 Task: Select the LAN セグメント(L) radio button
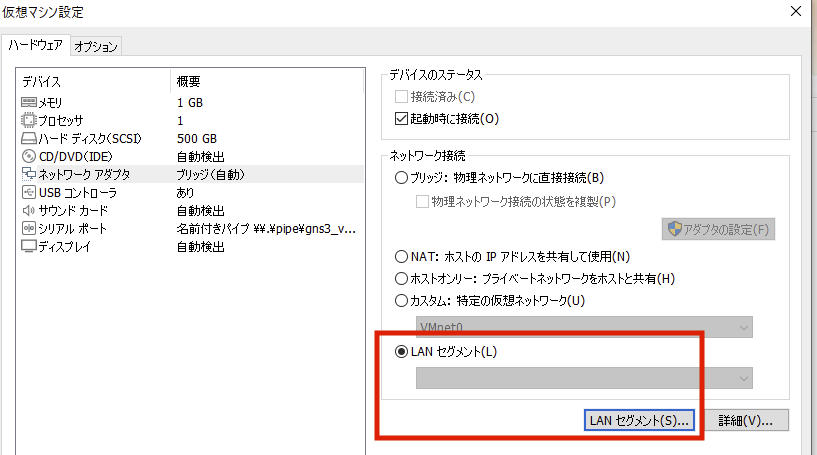401,352
